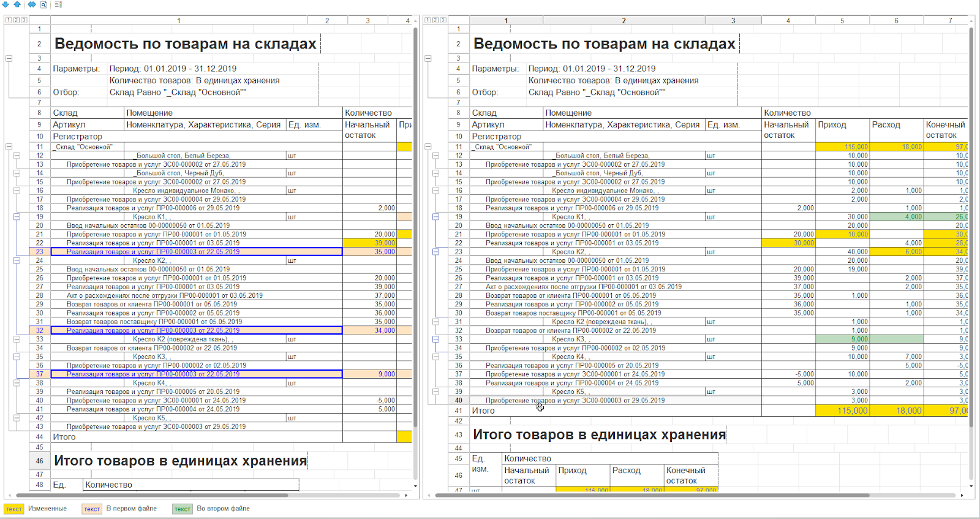Click yellow cell '39,000' in left pane row 22
The image size is (980, 519).
(369, 243)
